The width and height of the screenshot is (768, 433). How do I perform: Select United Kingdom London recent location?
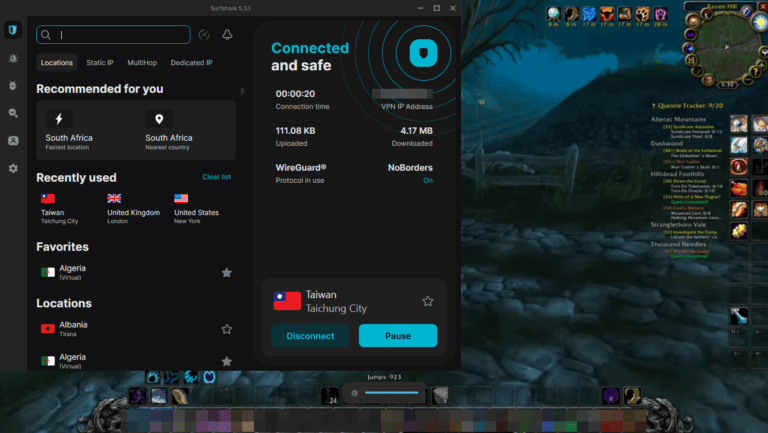click(x=133, y=209)
